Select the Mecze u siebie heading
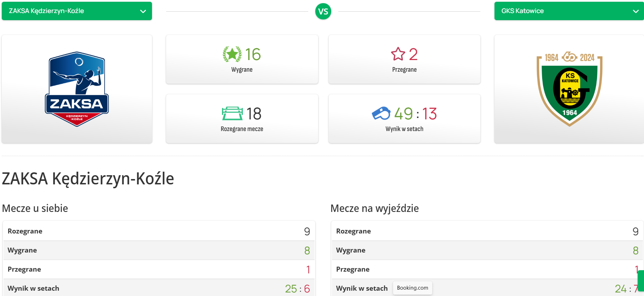 [35, 208]
